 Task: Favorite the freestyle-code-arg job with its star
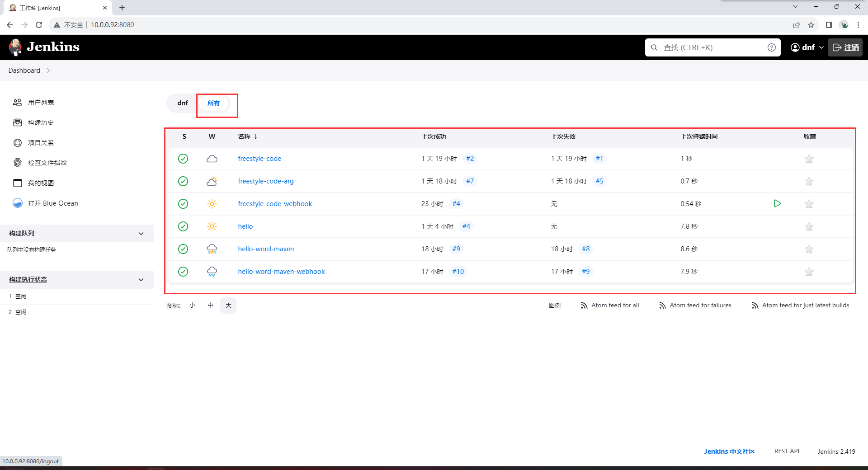pos(809,181)
